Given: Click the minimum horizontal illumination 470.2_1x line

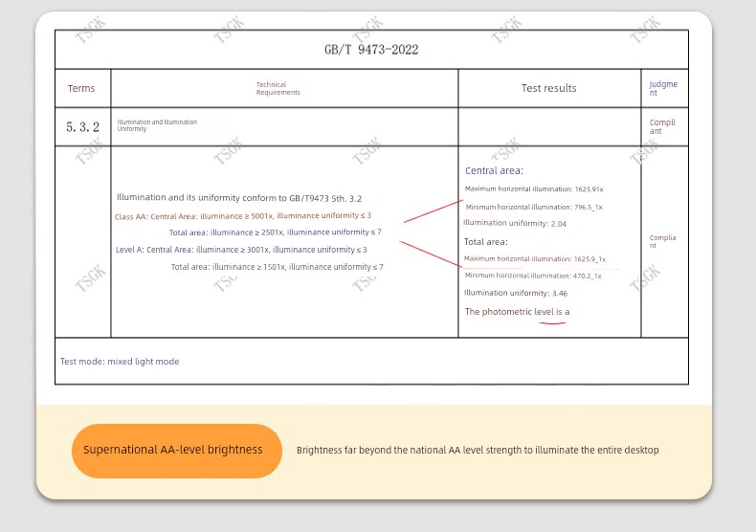Looking at the screenshot, I should 533,276.
